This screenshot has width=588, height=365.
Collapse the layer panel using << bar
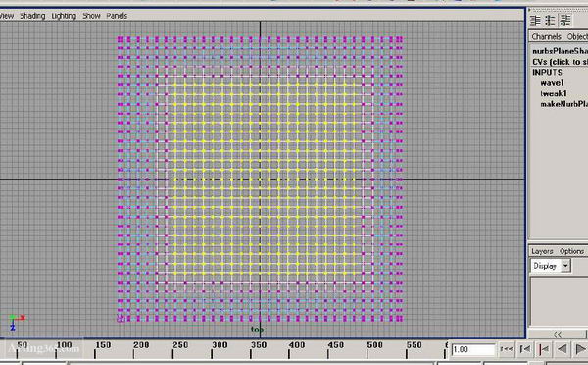558,334
